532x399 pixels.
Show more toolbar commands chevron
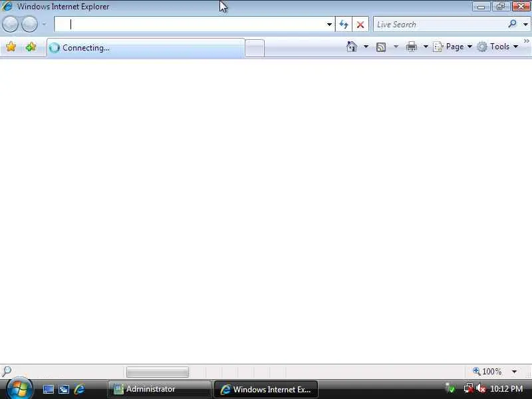click(526, 41)
